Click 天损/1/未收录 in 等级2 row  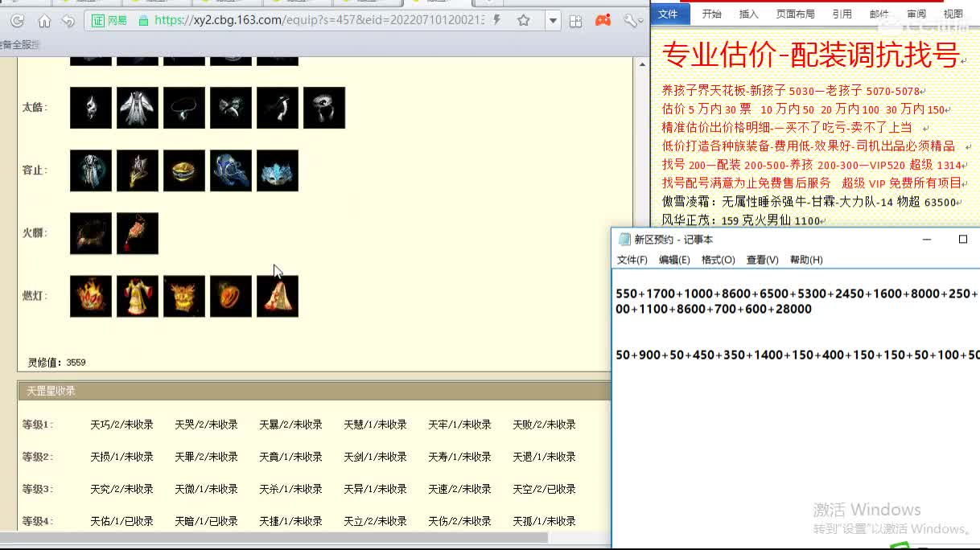(x=121, y=457)
